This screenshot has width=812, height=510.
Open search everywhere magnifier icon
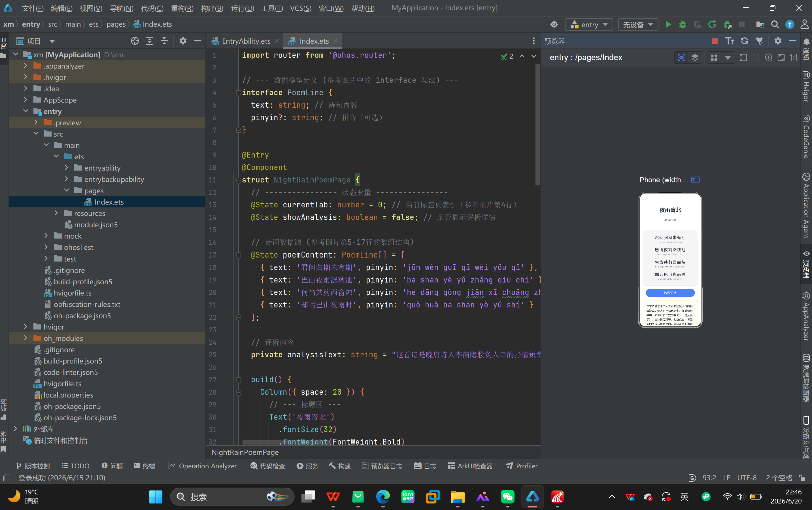coord(775,24)
